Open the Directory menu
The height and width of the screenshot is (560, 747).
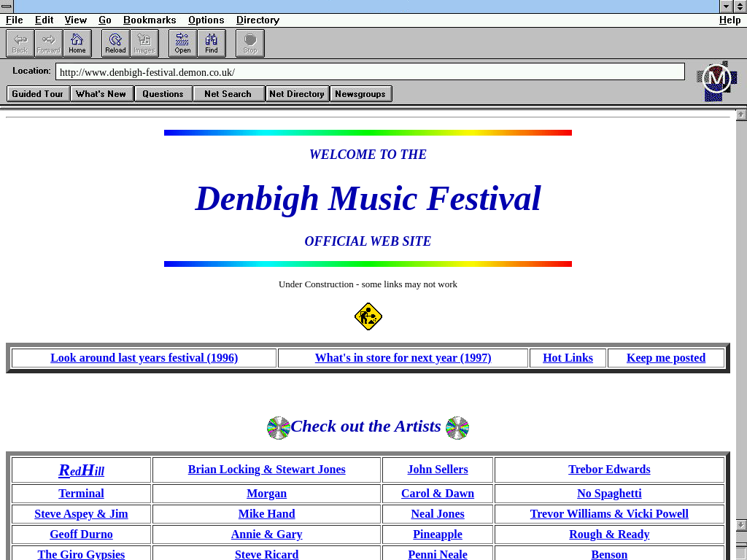[x=258, y=20]
